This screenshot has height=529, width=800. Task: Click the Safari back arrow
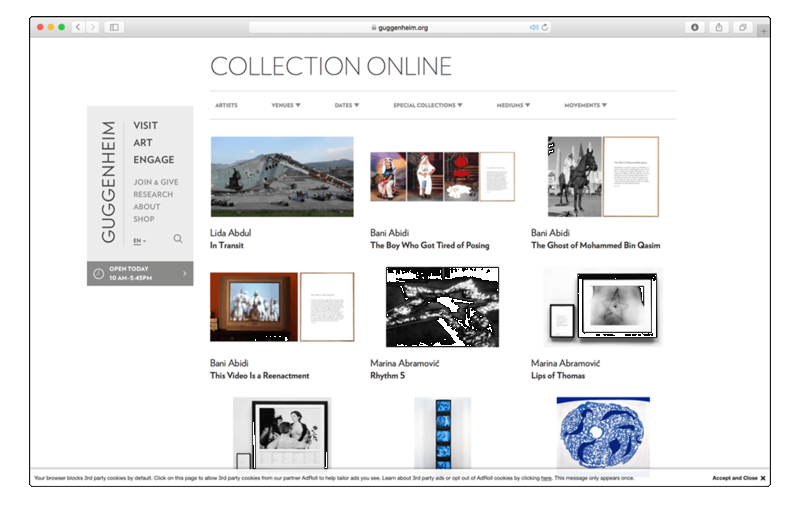79,27
